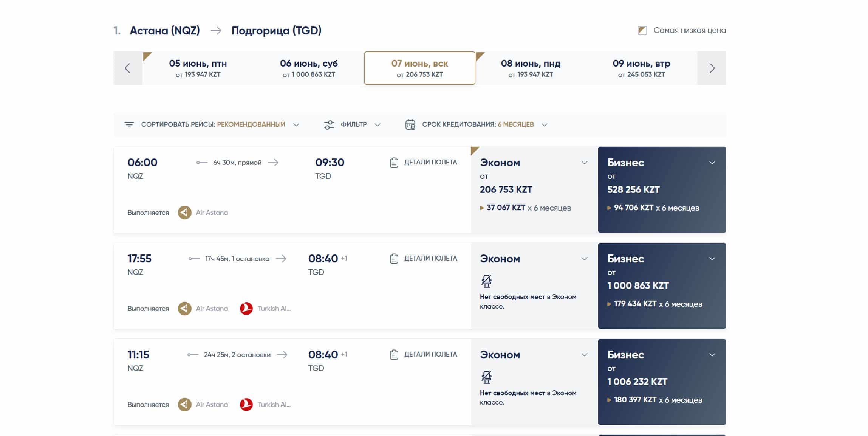Viewport: 868px width, 436px height.
Task: Expand Economy fare for 206 753 KZT
Action: coord(584,163)
